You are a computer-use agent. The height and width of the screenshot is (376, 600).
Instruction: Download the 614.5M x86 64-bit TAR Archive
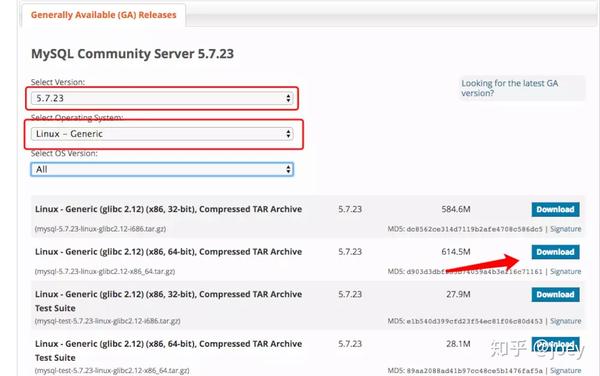tap(555, 252)
